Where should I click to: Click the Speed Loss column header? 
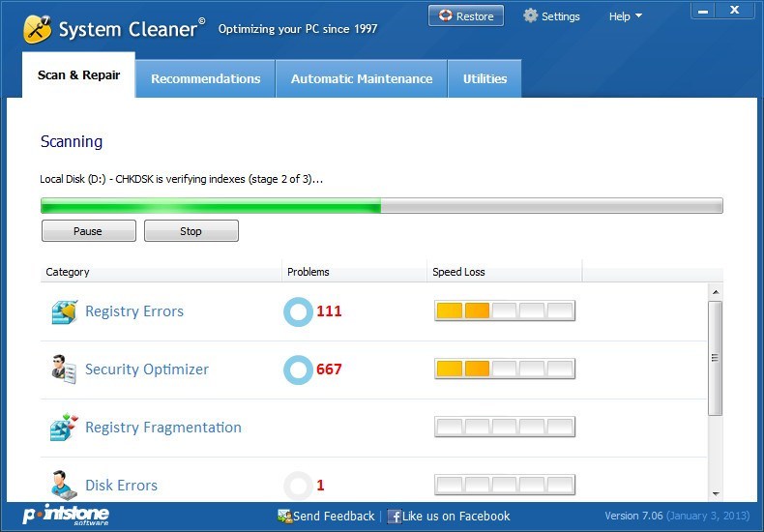pyautogui.click(x=505, y=272)
